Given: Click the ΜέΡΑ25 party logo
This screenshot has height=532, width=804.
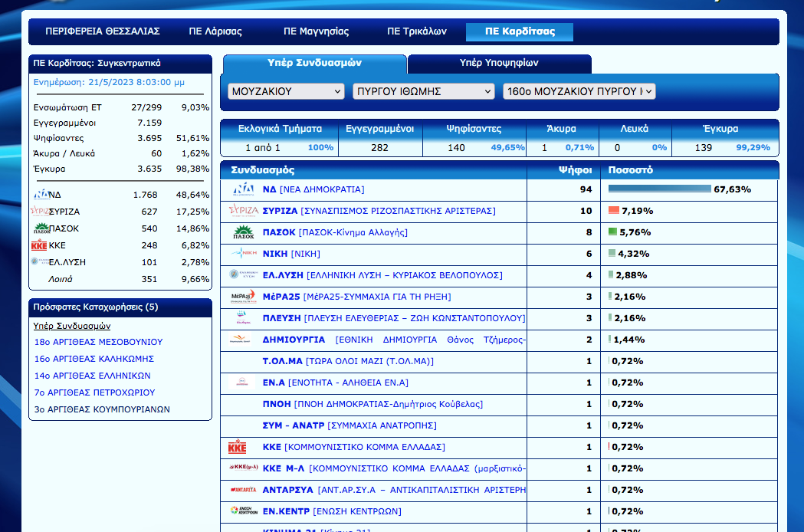Looking at the screenshot, I should click(244, 297).
